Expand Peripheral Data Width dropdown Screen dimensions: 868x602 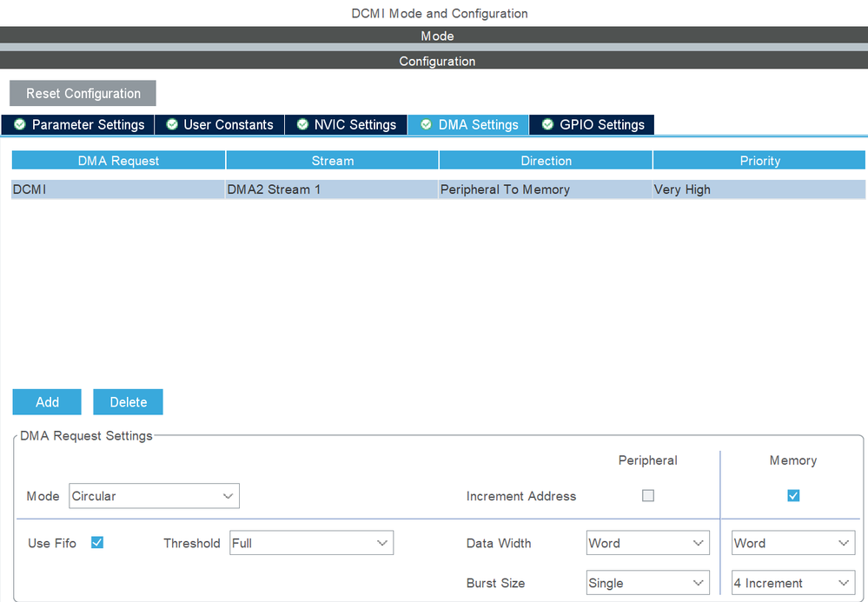pyautogui.click(x=647, y=543)
